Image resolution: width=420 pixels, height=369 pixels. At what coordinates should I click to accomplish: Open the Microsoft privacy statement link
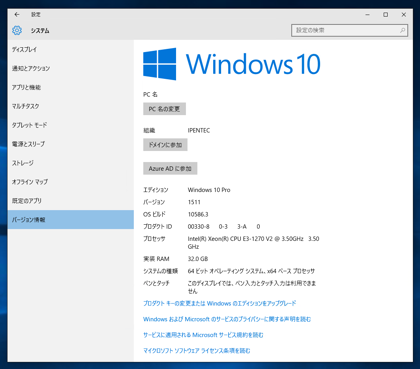(227, 319)
